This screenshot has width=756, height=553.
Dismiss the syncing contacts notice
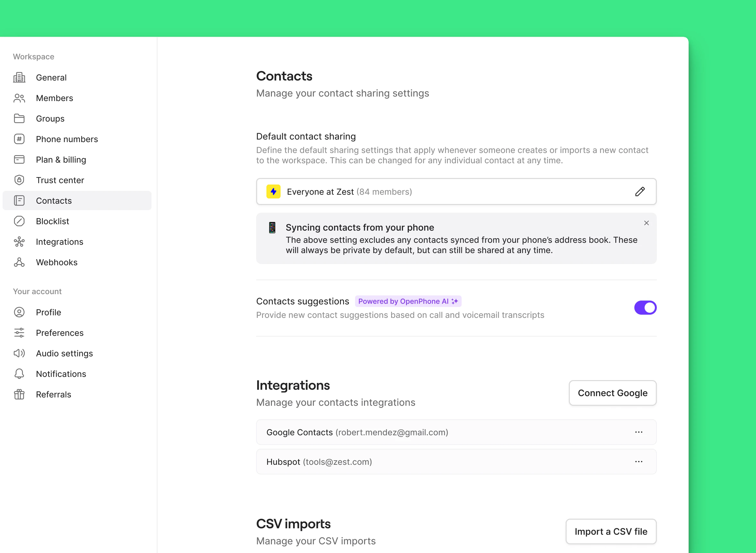tap(646, 223)
